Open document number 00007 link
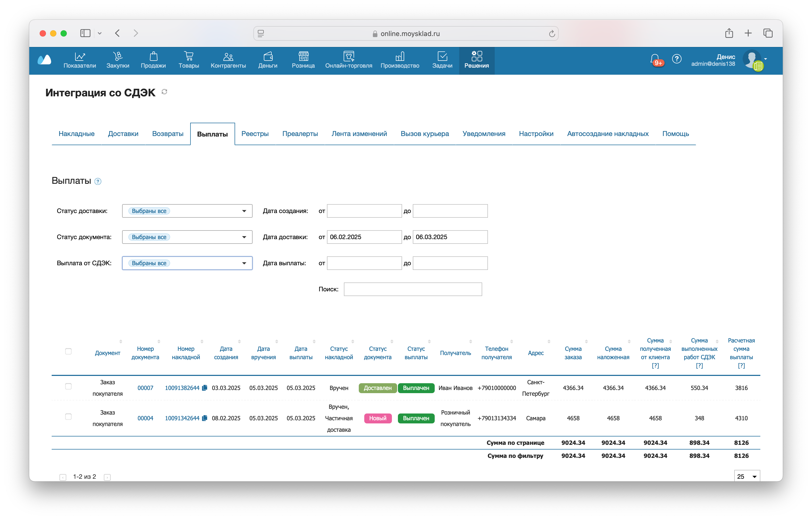Image resolution: width=812 pixels, height=520 pixels. click(x=145, y=388)
